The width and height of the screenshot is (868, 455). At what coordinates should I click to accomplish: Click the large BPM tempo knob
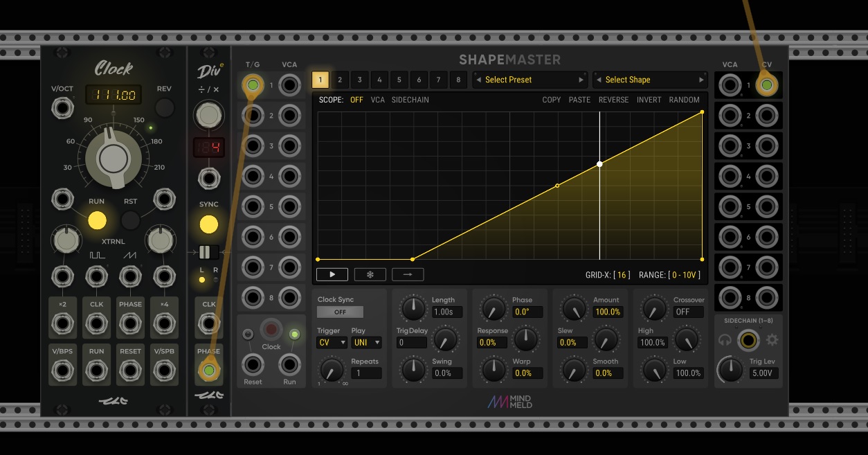click(x=113, y=159)
